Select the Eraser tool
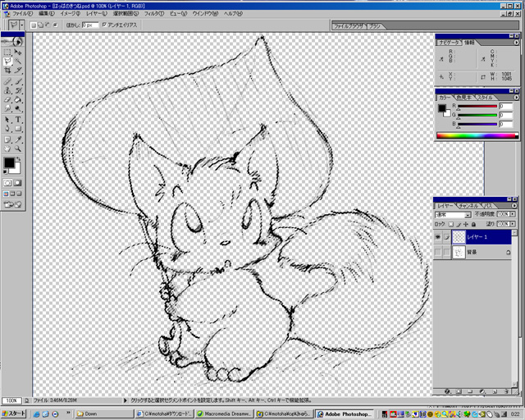 click(7, 99)
